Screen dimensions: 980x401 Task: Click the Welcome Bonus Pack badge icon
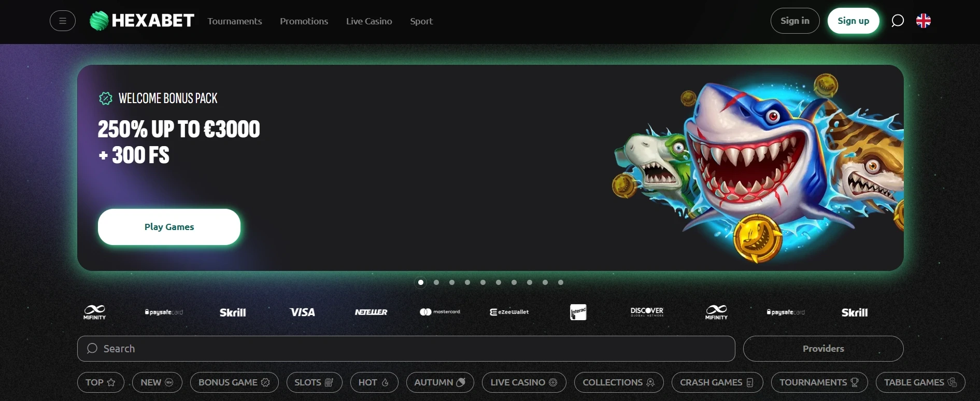coord(106,98)
